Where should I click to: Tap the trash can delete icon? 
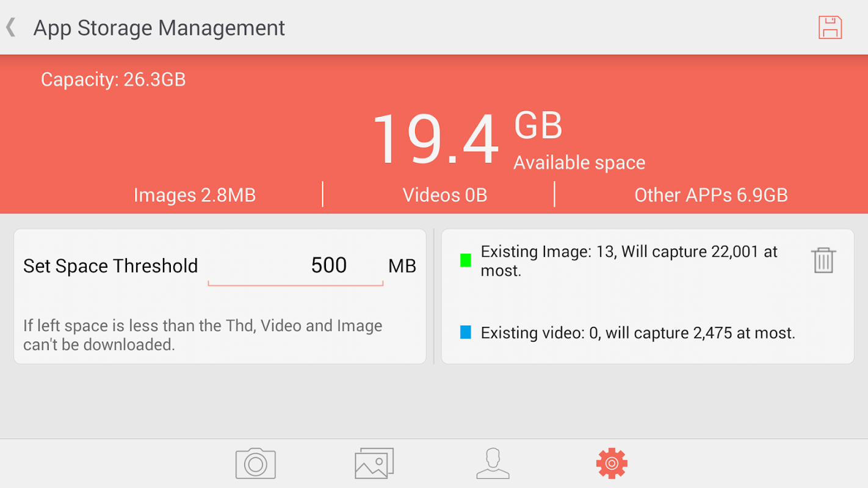point(823,260)
